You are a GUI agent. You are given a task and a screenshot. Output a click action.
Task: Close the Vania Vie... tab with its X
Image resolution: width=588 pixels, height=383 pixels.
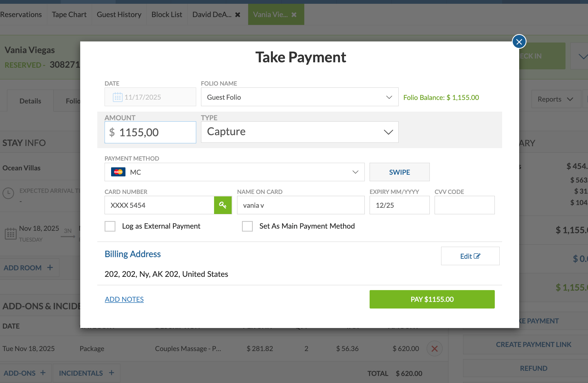(294, 15)
